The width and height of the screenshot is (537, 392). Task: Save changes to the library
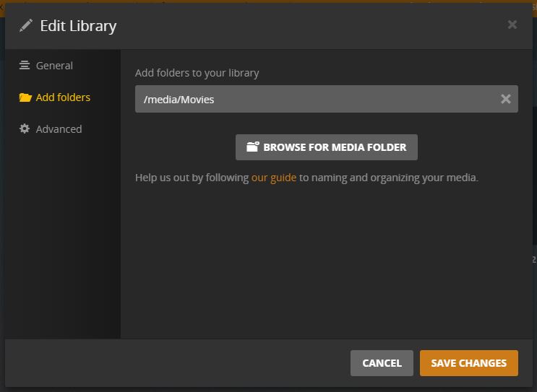(x=469, y=363)
